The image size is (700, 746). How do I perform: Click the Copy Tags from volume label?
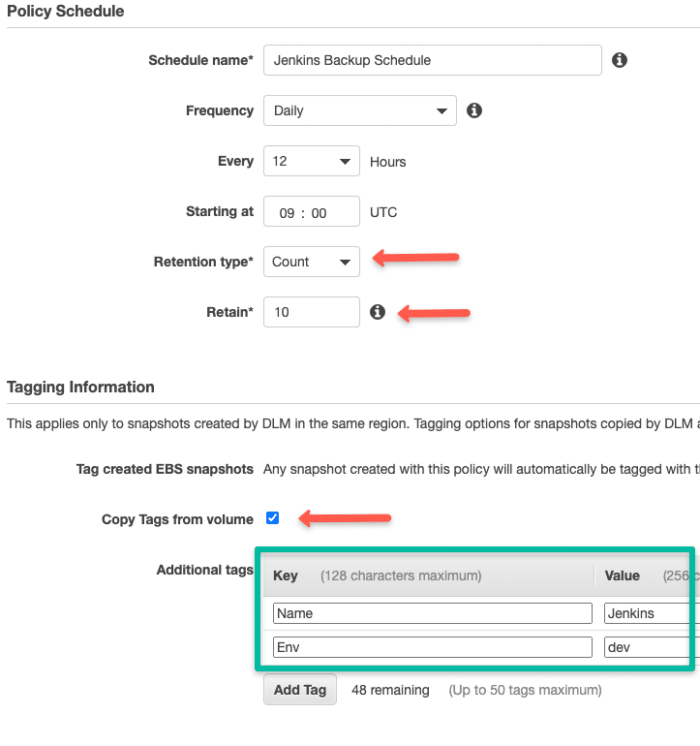177,519
